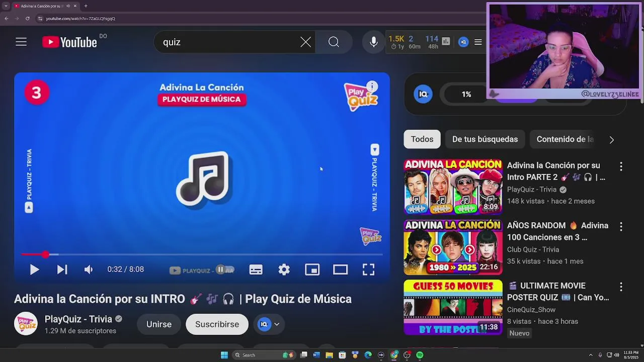Open AÑOS RANDOM 100 Canciones thumbnail
Viewport: 644px width, 362px height.
point(453,247)
